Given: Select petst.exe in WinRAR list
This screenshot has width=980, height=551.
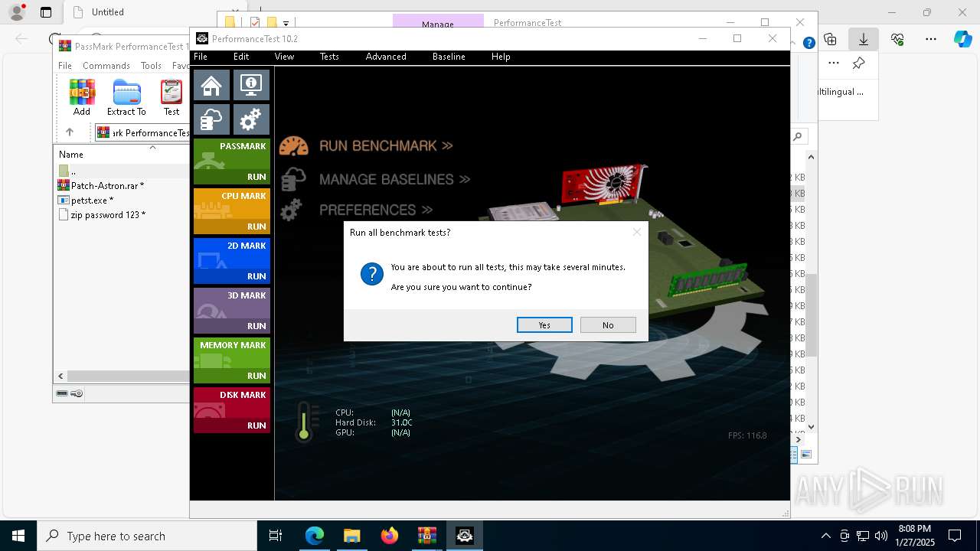Looking at the screenshot, I should coord(87,201).
